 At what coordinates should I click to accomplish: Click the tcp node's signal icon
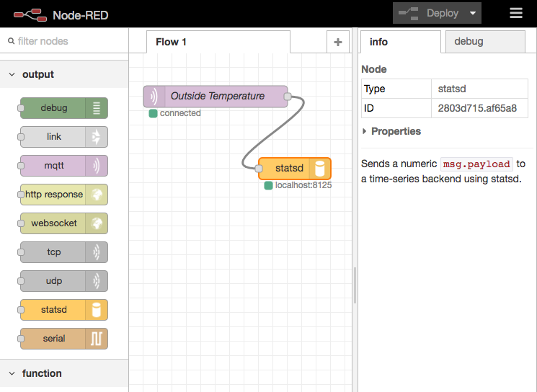97,252
